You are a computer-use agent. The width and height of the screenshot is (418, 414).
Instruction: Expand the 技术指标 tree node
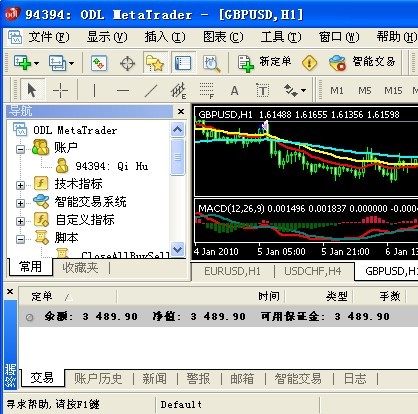click(x=20, y=185)
